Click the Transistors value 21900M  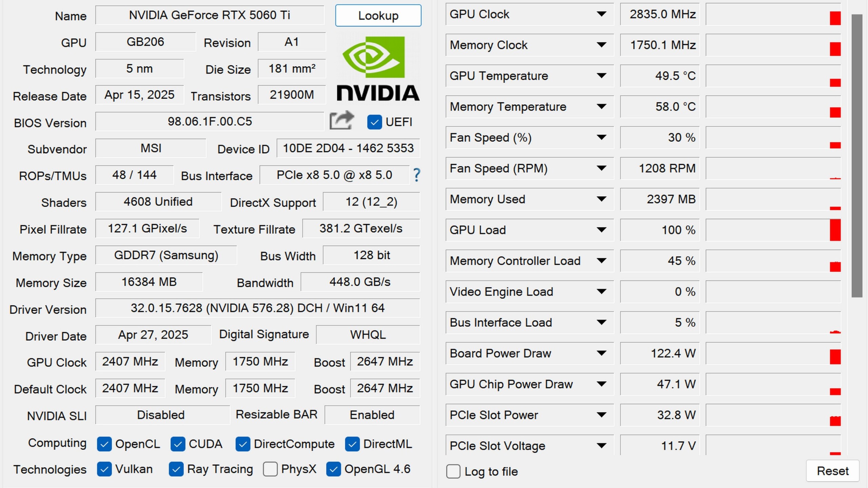pos(292,95)
